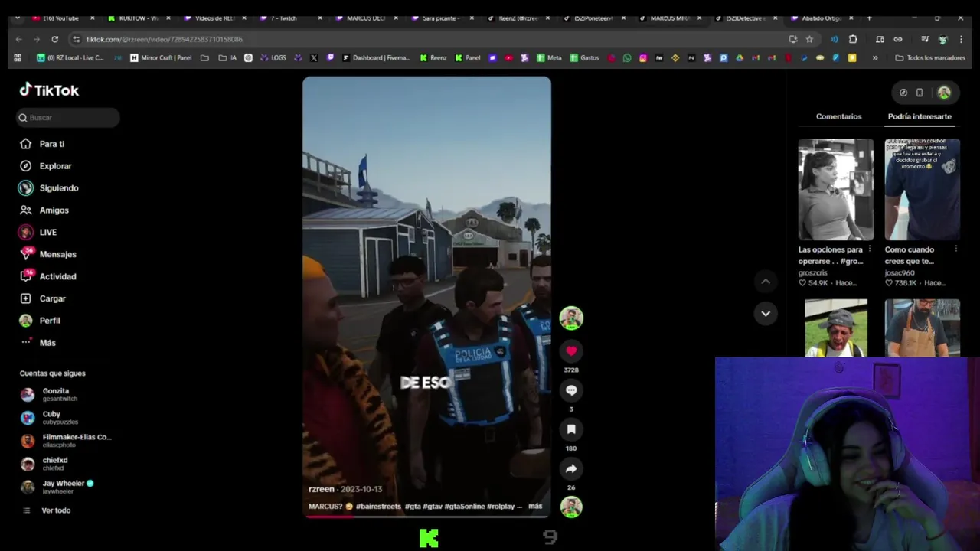The image size is (980, 551).
Task: Open the WhatsApp bookmark icon
Action: coord(627,57)
